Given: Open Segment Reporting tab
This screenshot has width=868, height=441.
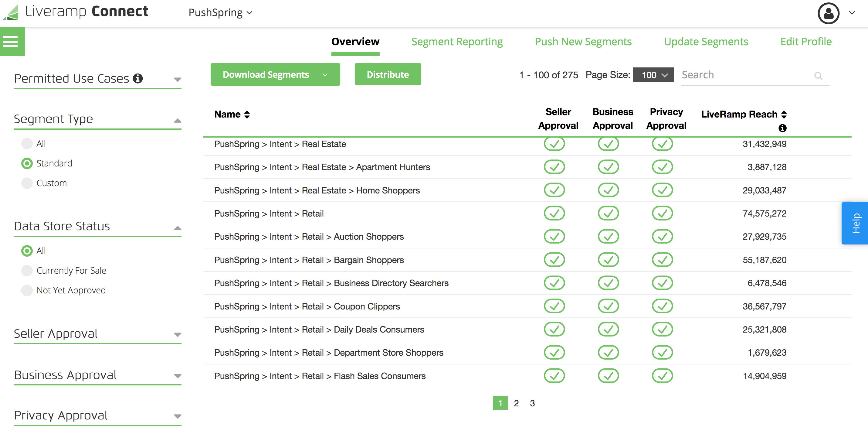Looking at the screenshot, I should point(457,42).
